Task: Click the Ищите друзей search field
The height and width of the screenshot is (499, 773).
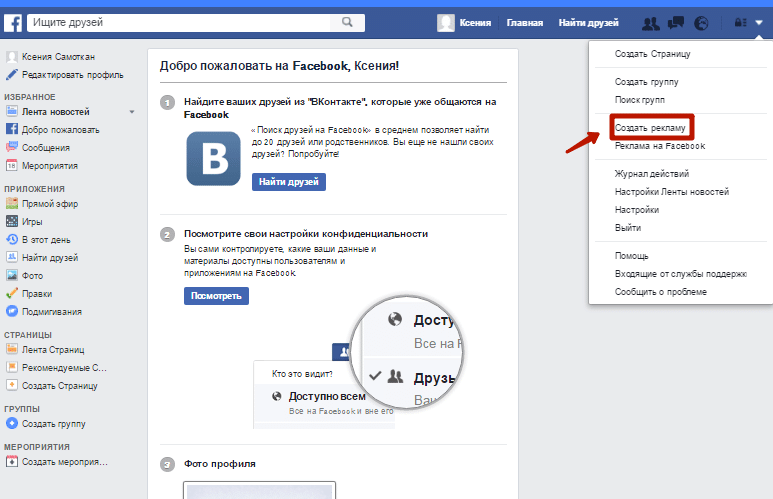Action: point(180,22)
